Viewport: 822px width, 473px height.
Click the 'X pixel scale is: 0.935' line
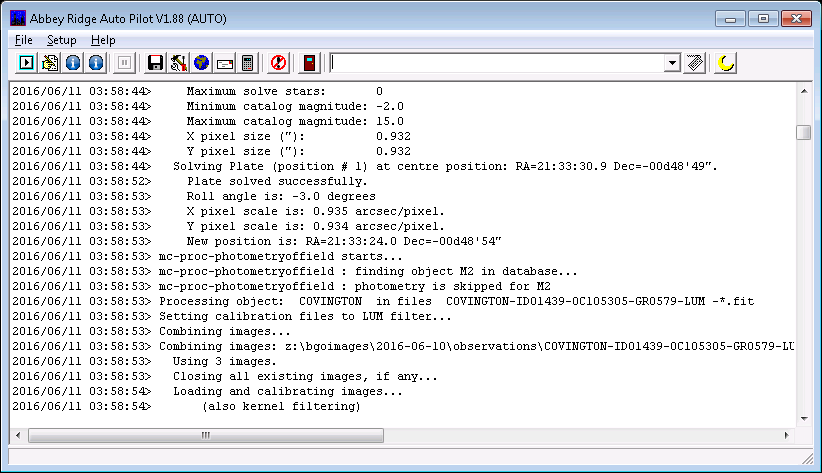pyautogui.click(x=229, y=211)
